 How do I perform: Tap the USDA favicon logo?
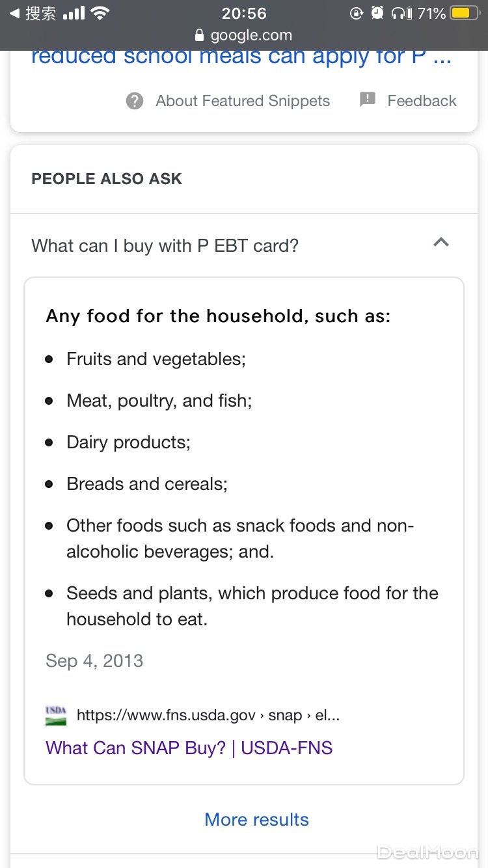click(56, 716)
